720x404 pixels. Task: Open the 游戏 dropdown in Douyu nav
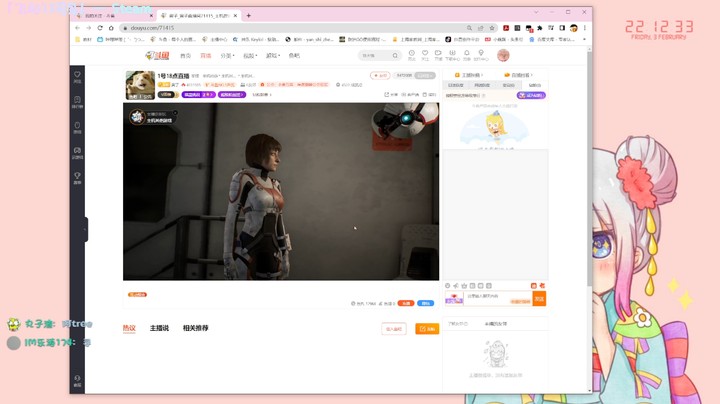(x=273, y=56)
